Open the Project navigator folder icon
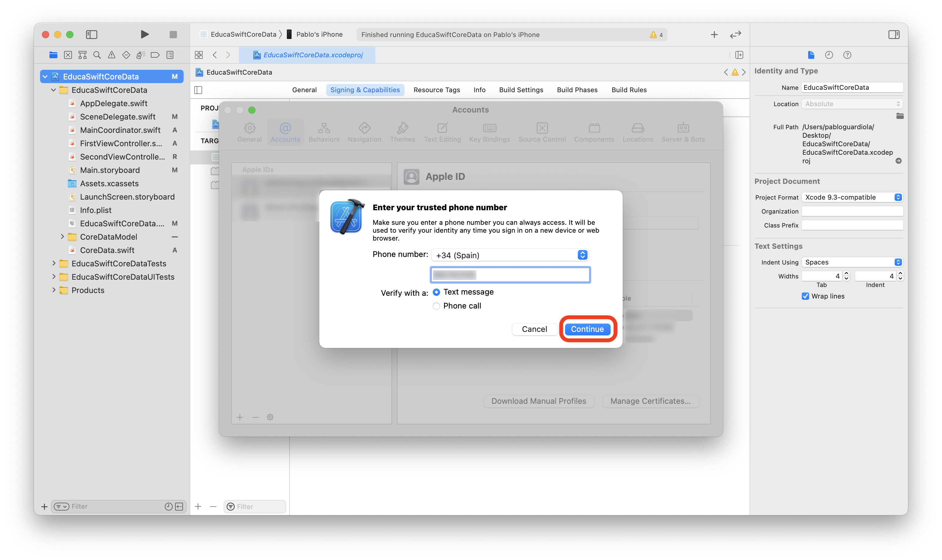Viewport: 942px width, 560px height. (53, 55)
